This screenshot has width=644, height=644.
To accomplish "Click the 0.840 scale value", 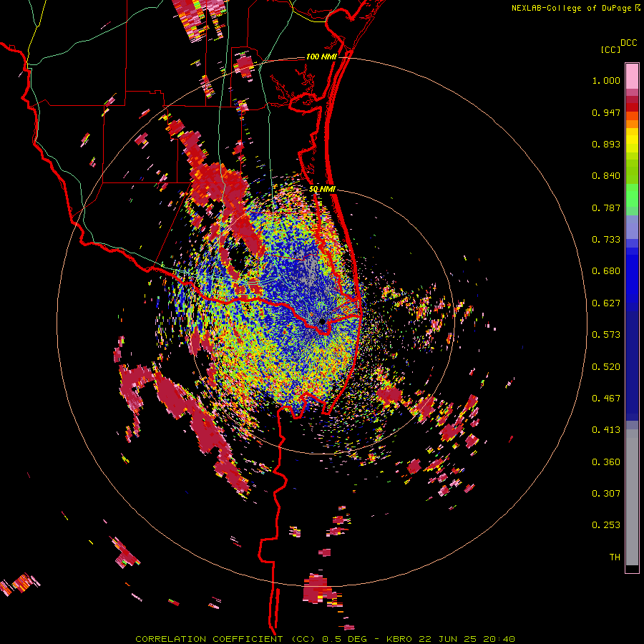I will pos(606,176).
